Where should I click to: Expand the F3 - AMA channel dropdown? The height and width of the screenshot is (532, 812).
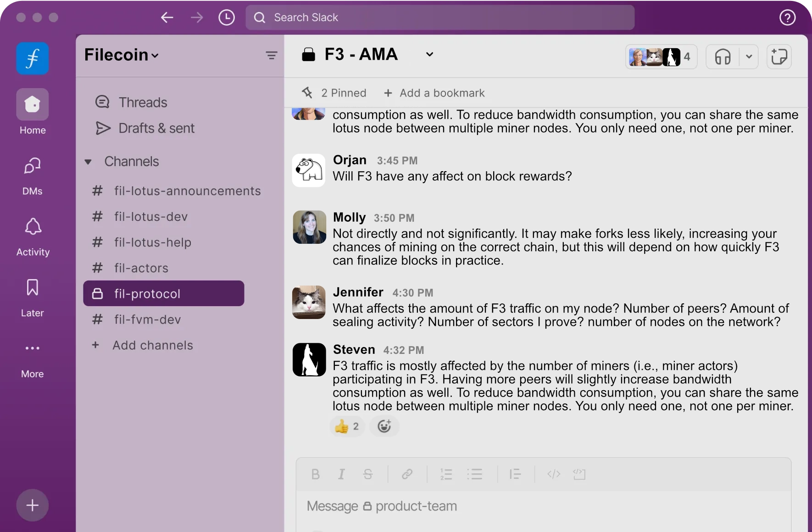(429, 55)
